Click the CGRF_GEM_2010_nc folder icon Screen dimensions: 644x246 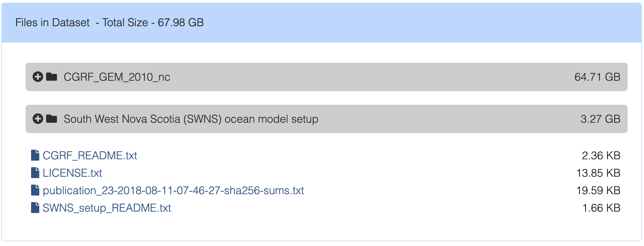coord(52,77)
